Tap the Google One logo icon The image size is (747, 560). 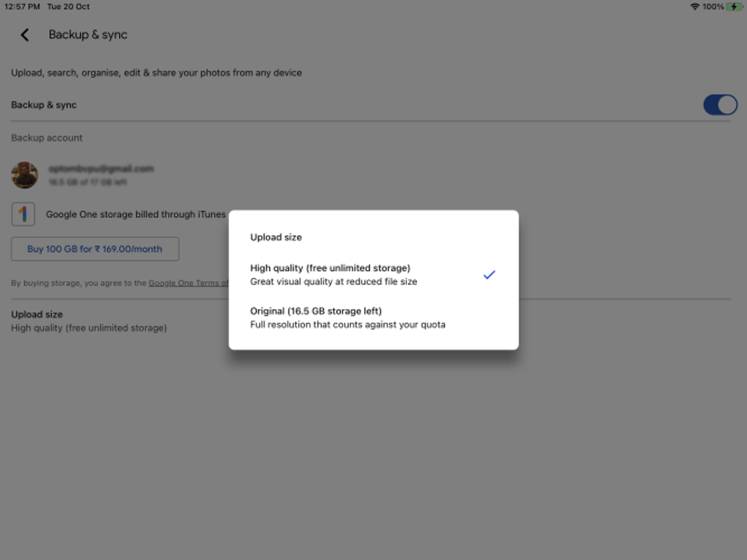pos(23,215)
